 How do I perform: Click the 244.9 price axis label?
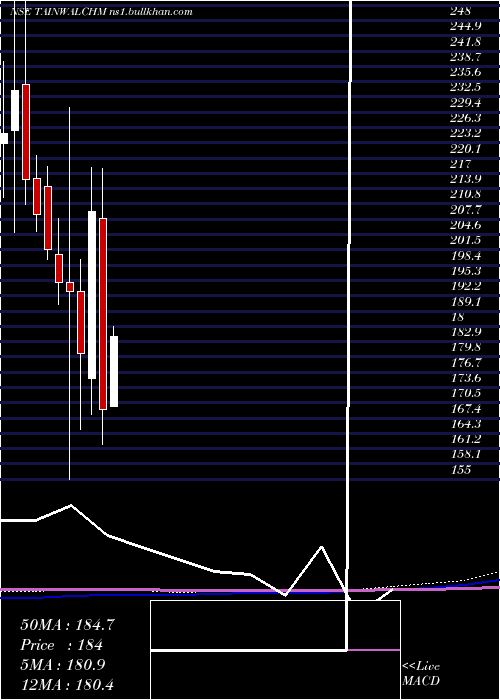pos(465,27)
